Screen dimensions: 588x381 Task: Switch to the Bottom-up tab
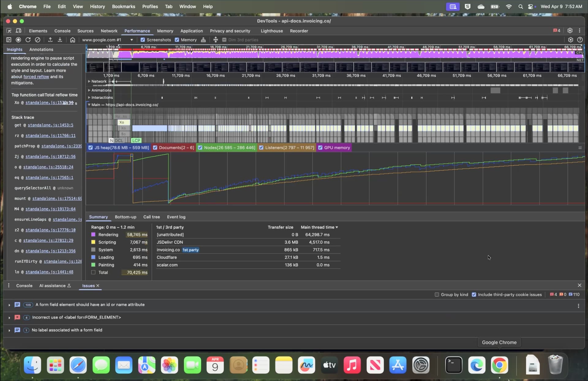coord(125,217)
